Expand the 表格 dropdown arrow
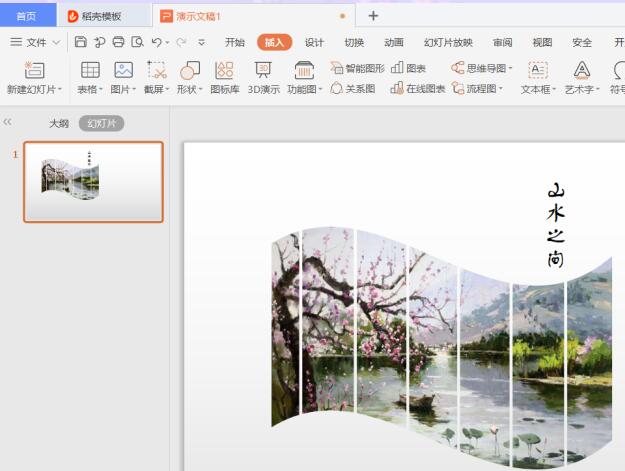Screen dimensions: 625x471 click(x=101, y=89)
